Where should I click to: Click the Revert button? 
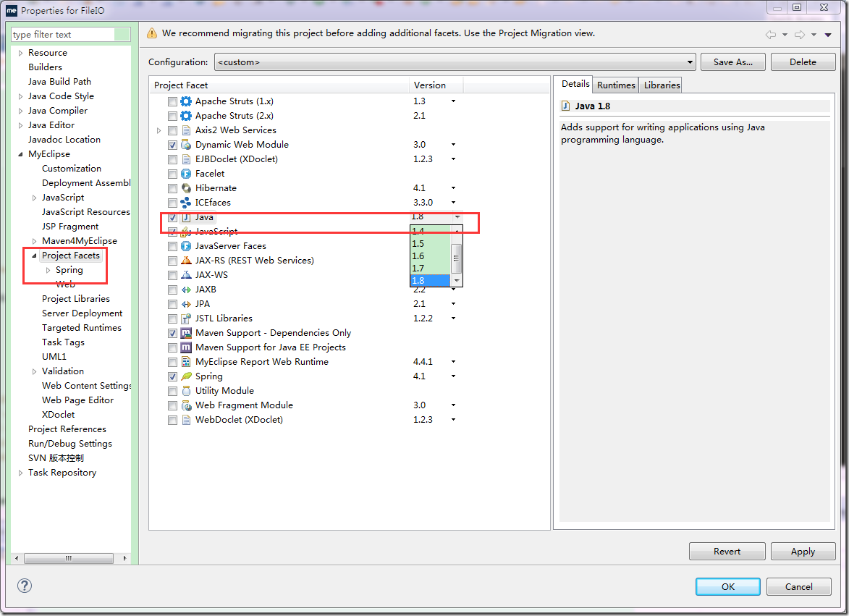pos(727,551)
